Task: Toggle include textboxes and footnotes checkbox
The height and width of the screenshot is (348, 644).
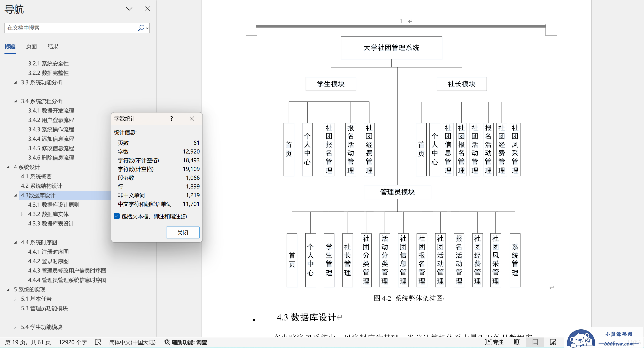Action: [x=117, y=216]
